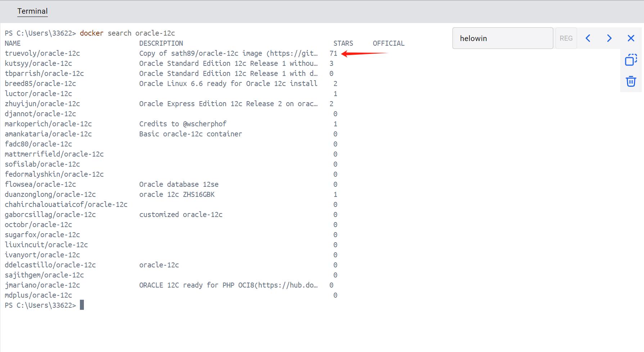Clear terminal with the trash icon
The width and height of the screenshot is (644, 352).
point(631,81)
